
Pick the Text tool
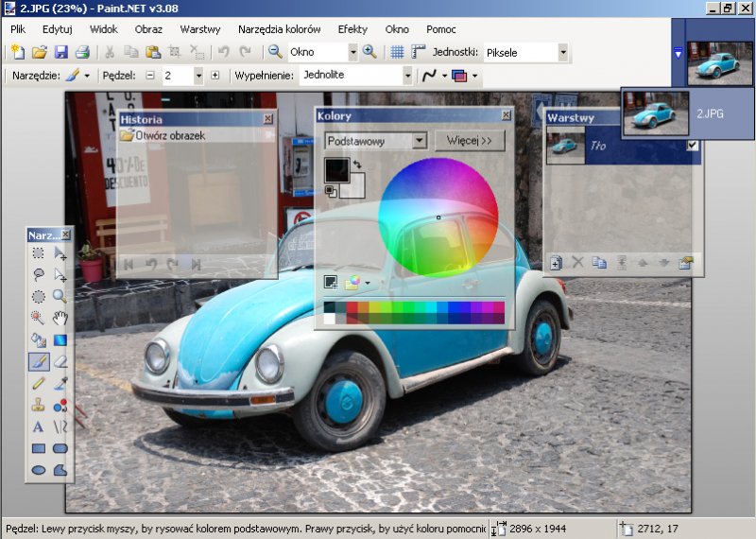click(x=39, y=427)
